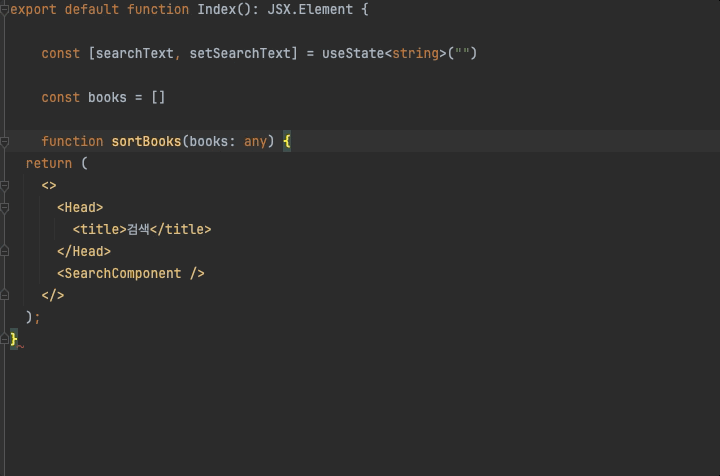
Task: Click the any type annotation
Action: click(x=255, y=141)
